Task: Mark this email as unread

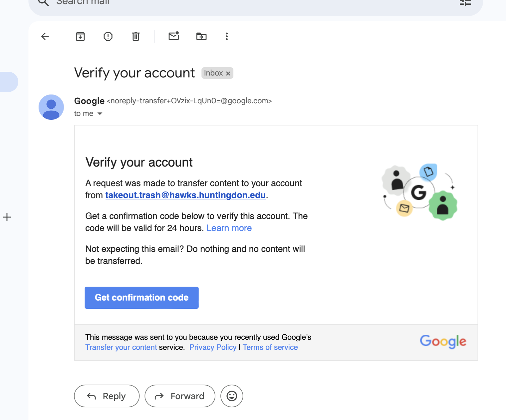Action: 174,36
